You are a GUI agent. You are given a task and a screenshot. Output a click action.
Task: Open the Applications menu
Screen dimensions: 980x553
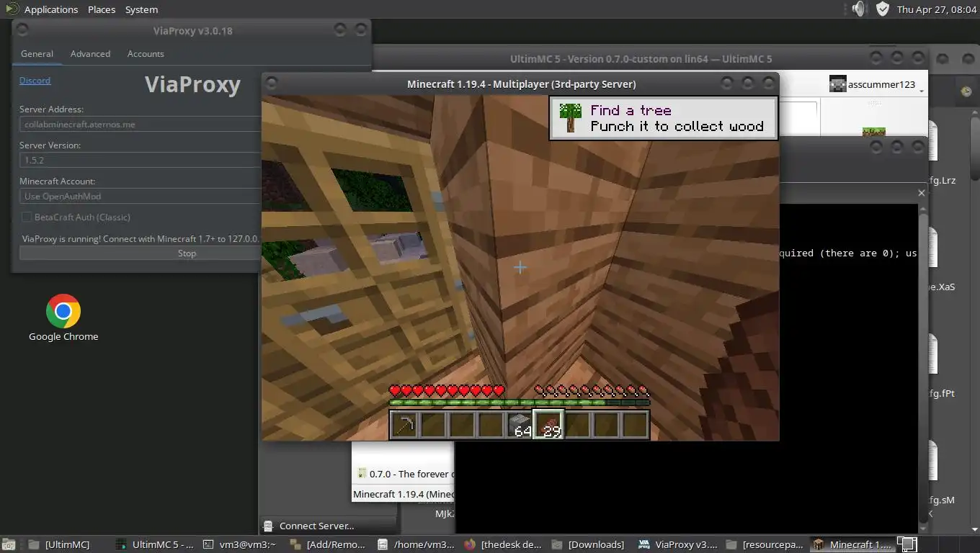pyautogui.click(x=50, y=9)
